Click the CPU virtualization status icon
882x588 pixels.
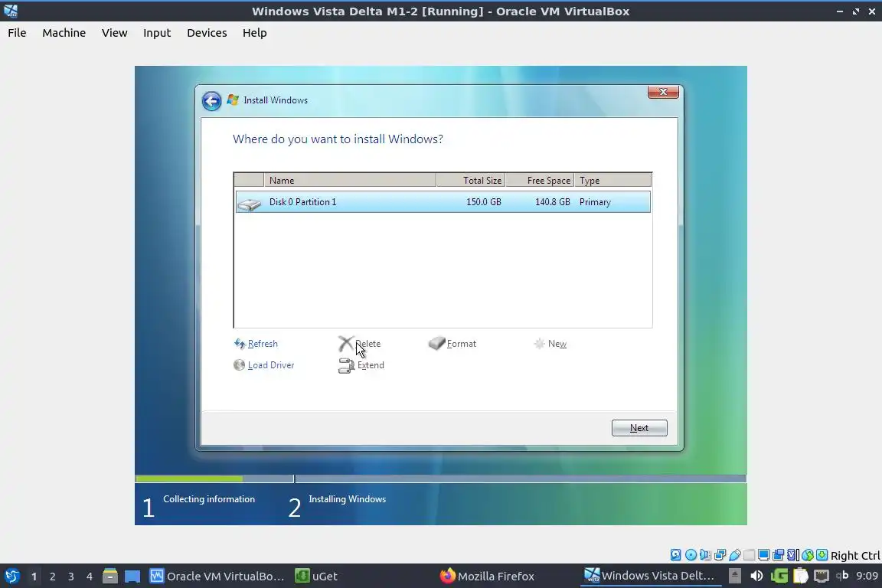pyautogui.click(x=792, y=555)
